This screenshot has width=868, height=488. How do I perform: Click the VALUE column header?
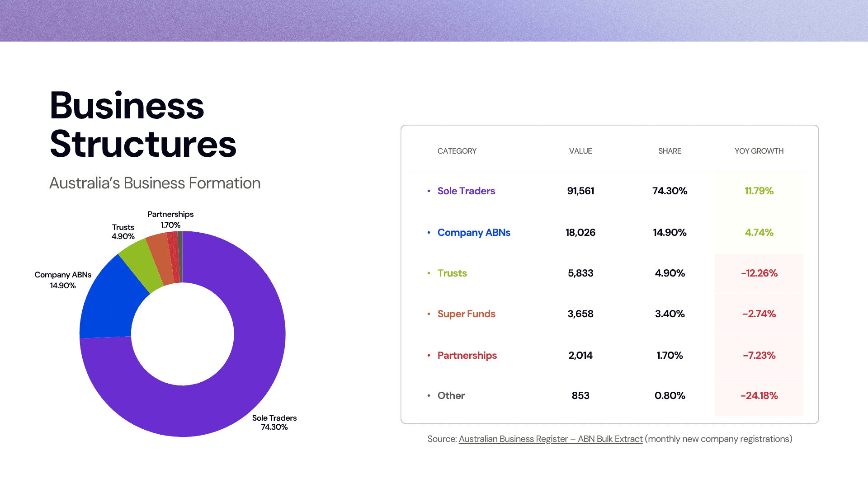pos(580,151)
